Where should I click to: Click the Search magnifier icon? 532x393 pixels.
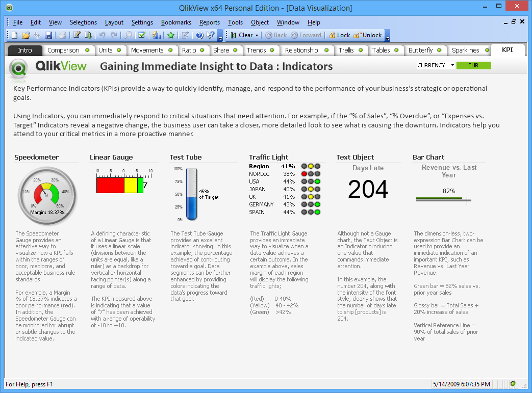[128, 35]
